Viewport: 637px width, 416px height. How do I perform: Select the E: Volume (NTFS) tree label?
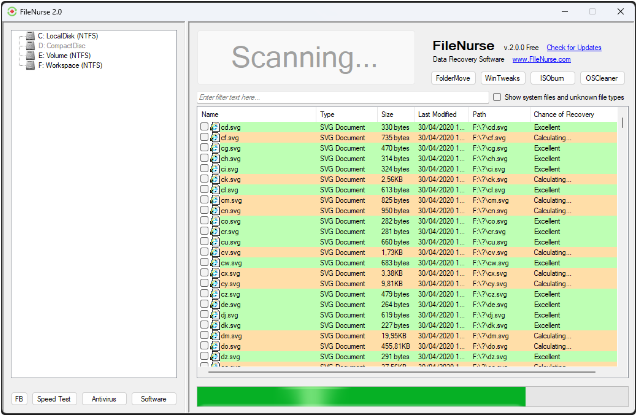click(x=65, y=55)
